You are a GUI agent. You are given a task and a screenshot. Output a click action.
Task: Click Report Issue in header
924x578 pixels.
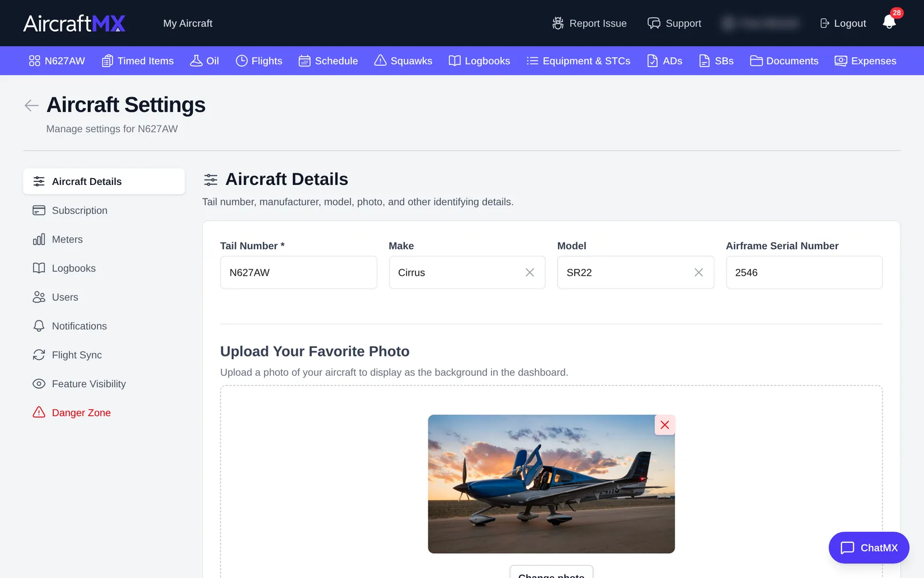coord(589,23)
